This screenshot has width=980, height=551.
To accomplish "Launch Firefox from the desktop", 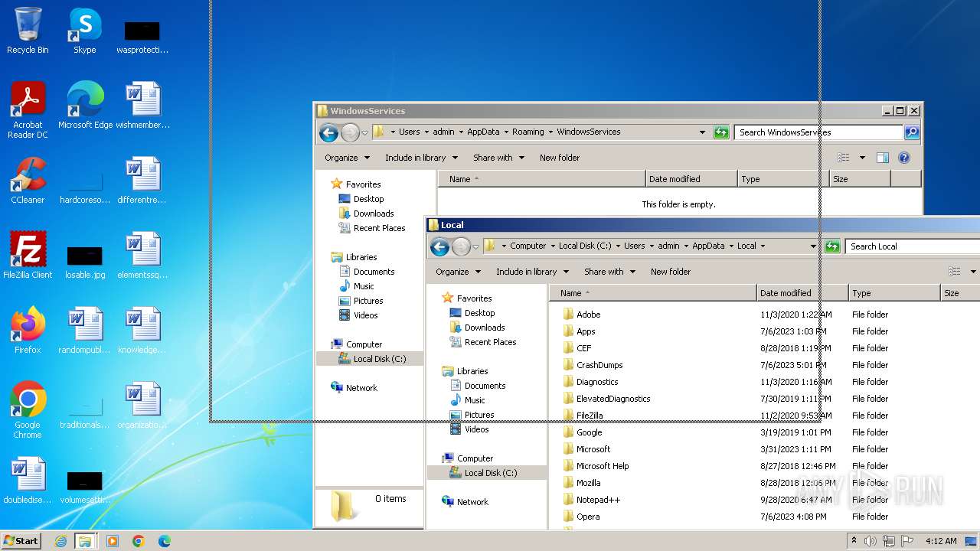I will coord(28,331).
